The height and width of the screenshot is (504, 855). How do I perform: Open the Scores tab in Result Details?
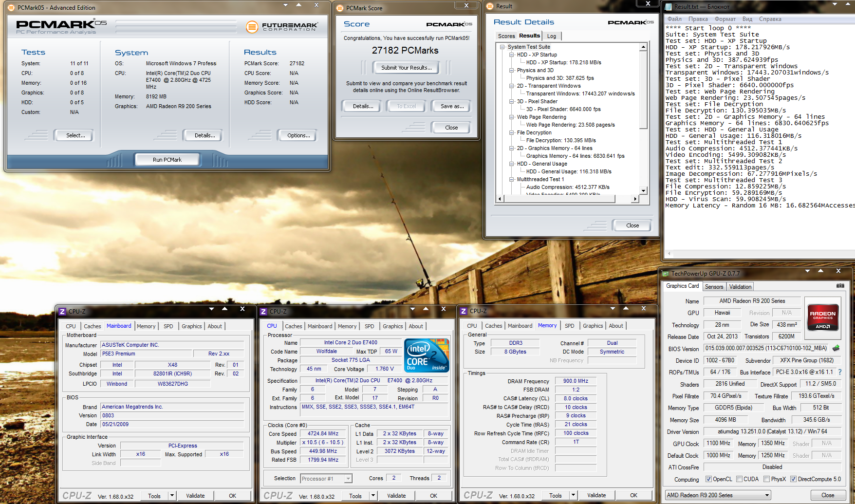[x=506, y=36]
